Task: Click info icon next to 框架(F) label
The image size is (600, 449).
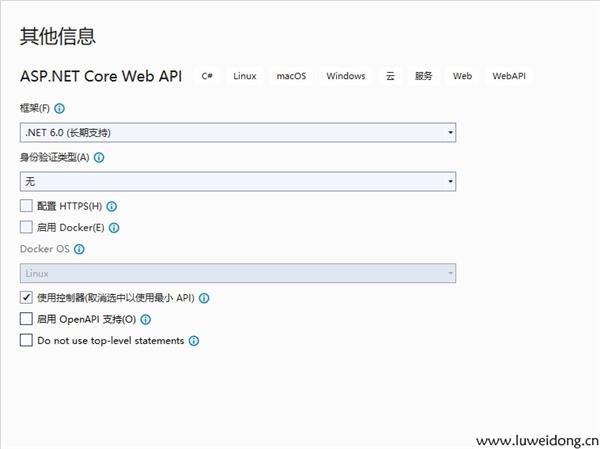Action: 60,108
